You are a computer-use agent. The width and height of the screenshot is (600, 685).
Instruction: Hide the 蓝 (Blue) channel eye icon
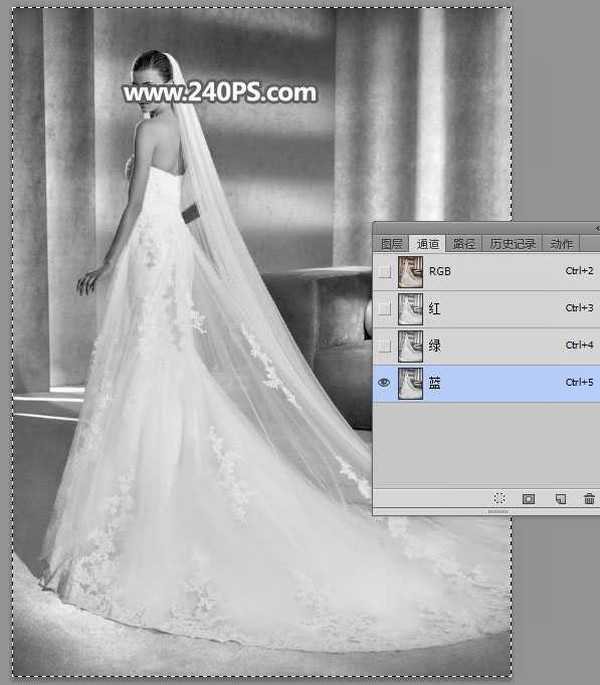click(x=385, y=383)
